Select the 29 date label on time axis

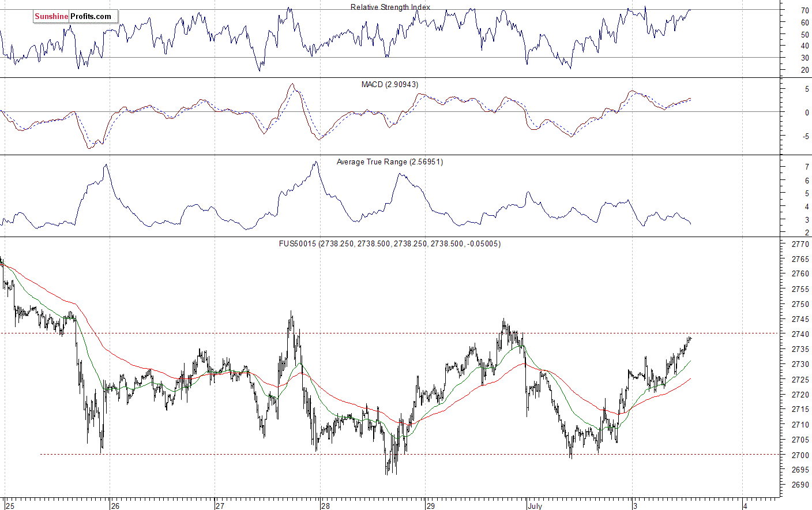431,506
